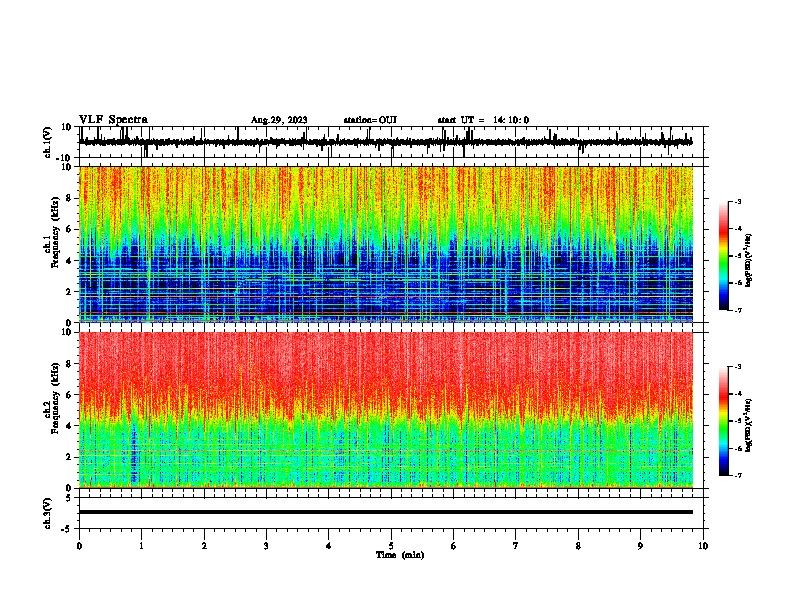Click the log(PSD) label beside the ch.1 color bar

(x=748, y=261)
